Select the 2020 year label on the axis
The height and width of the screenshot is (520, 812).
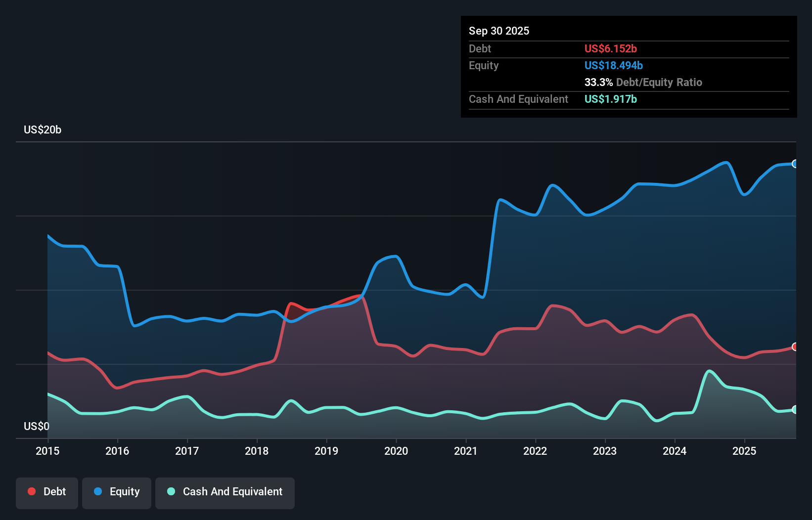pos(396,451)
